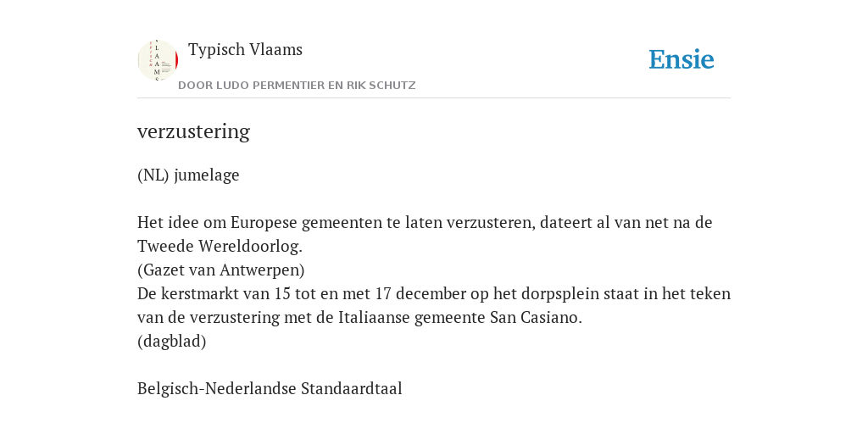
Task: Click the word 'Standaardtaal' at the bottom
Action: (x=352, y=388)
